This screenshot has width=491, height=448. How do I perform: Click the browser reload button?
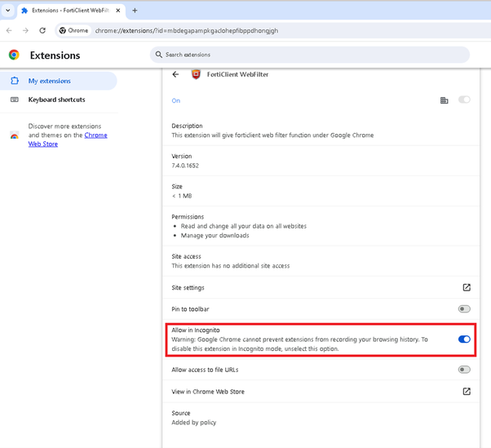[x=42, y=30]
